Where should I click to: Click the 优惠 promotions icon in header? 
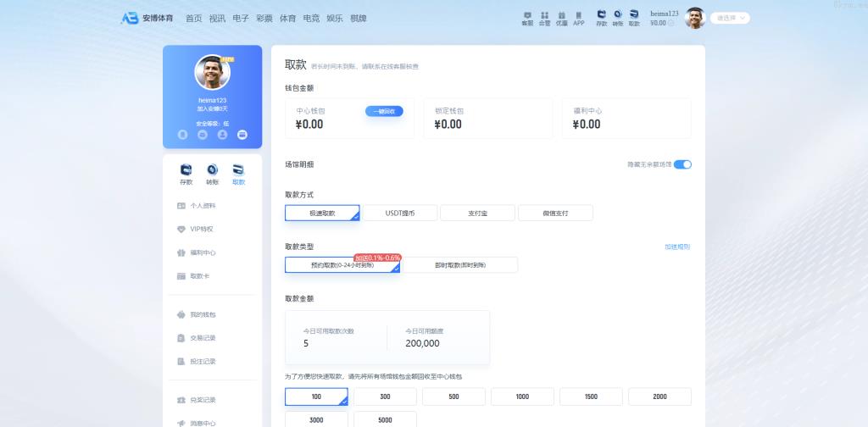[562, 18]
